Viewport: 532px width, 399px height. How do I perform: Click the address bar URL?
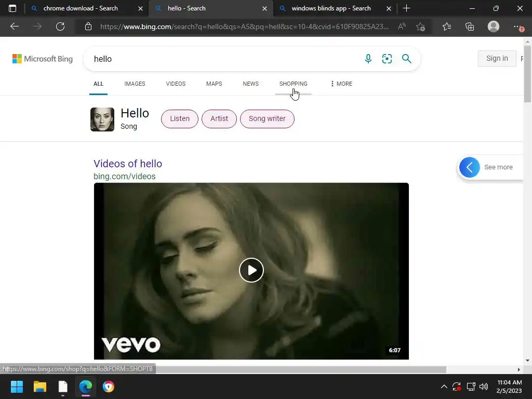click(x=244, y=26)
